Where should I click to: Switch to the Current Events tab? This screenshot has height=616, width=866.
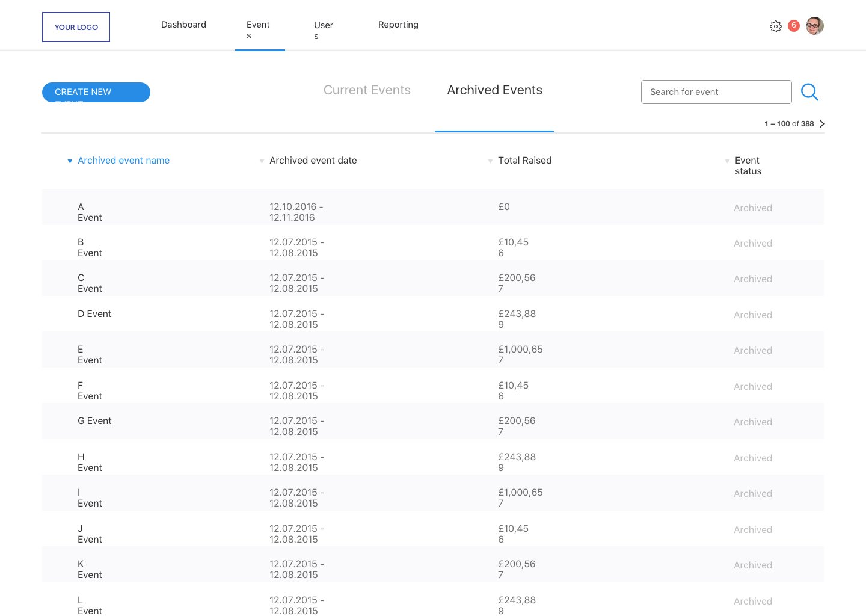coord(367,90)
